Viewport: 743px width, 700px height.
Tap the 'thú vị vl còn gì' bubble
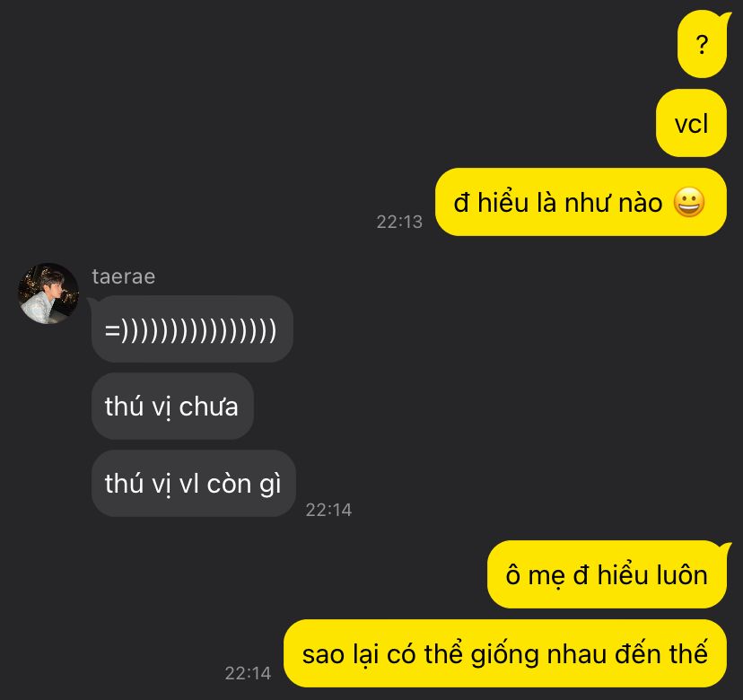click(193, 484)
